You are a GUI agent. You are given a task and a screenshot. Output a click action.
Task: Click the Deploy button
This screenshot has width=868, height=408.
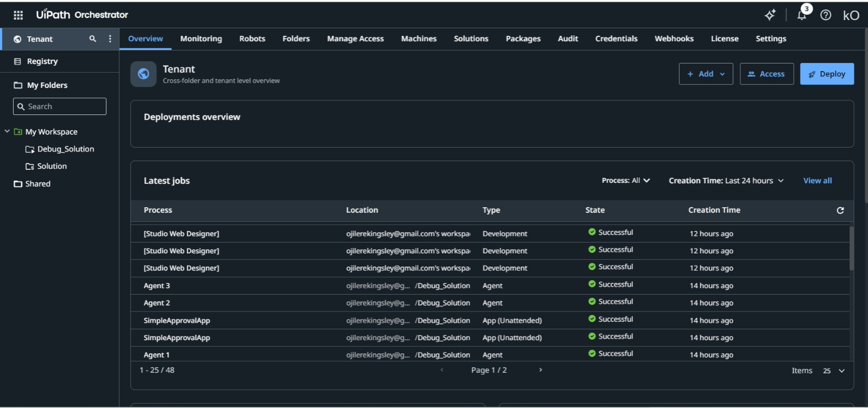[x=827, y=74]
